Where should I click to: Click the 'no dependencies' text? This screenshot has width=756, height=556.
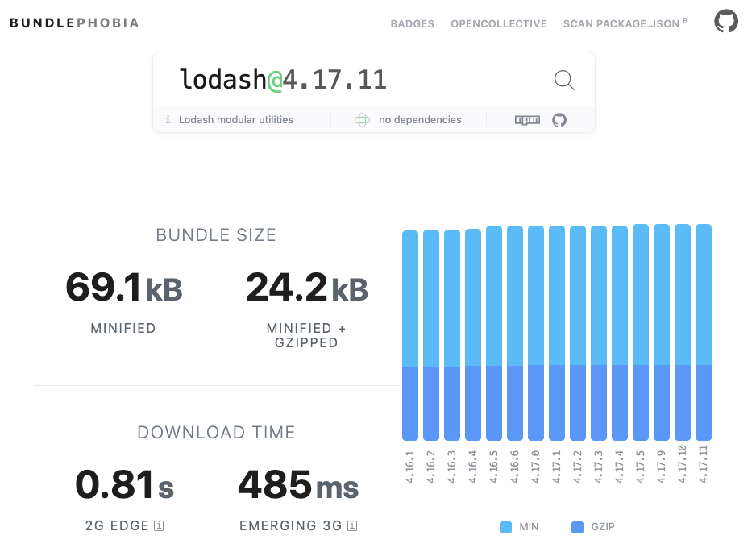click(x=420, y=119)
